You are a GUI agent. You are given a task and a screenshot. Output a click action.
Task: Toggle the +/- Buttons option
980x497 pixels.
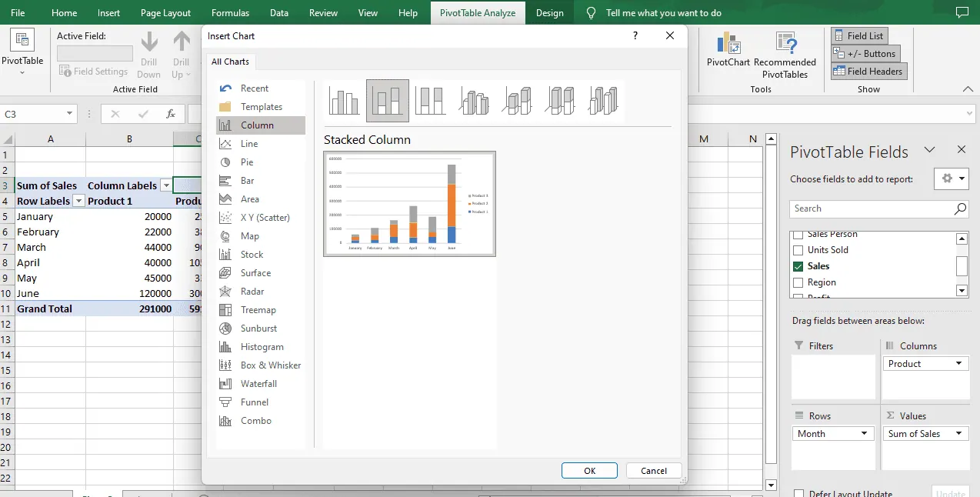(x=865, y=54)
